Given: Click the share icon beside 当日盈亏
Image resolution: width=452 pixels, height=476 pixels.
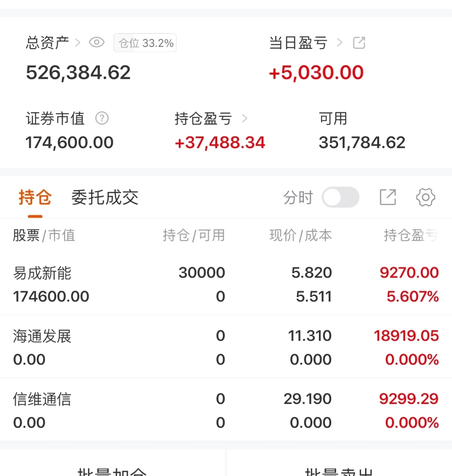Looking at the screenshot, I should 359,43.
